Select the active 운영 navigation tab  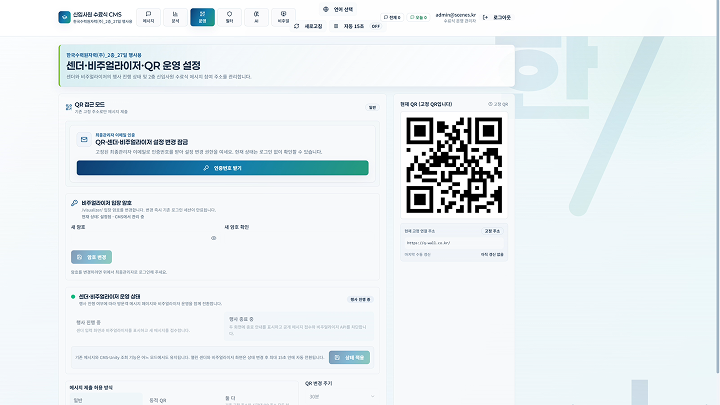pos(202,17)
